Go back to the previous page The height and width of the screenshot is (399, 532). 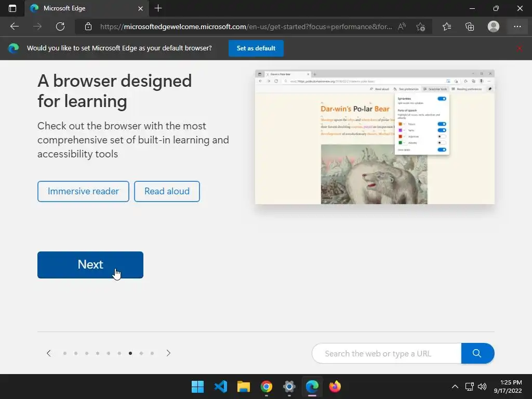pos(14,26)
